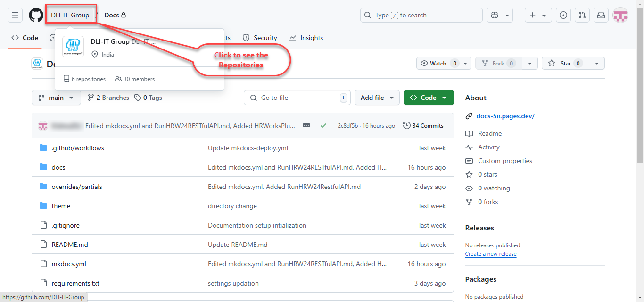The height and width of the screenshot is (302, 644).
Task: Click the user profile avatar
Action: 620,15
